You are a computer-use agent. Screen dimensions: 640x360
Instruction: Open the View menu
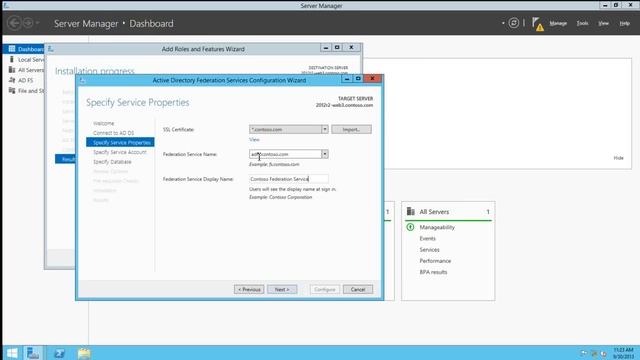tap(603, 23)
